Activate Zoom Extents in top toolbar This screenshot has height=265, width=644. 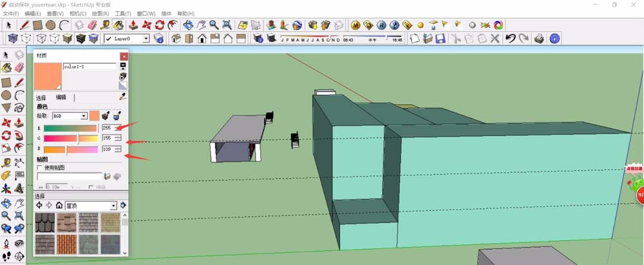[227, 25]
